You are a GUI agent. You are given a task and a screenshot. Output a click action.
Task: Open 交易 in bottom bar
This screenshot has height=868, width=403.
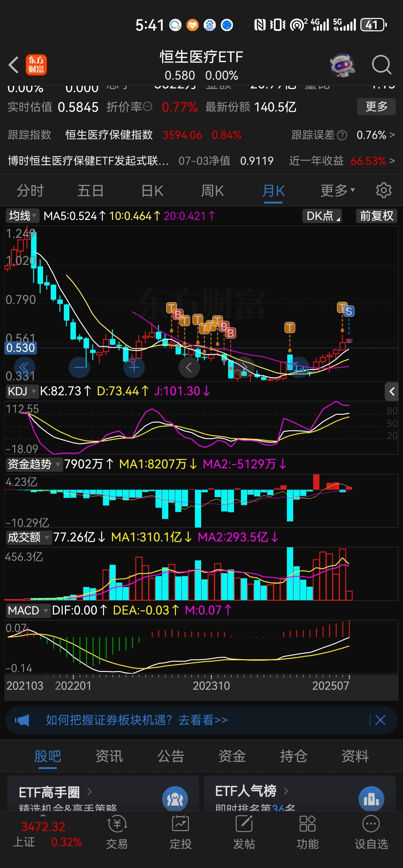[117, 833]
